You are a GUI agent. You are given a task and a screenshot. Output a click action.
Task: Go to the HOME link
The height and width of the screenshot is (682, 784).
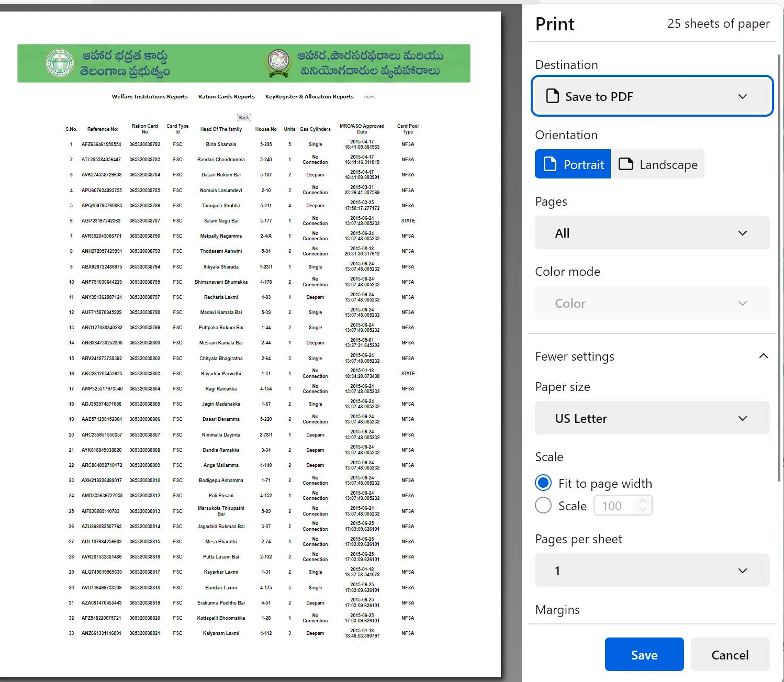[370, 97]
